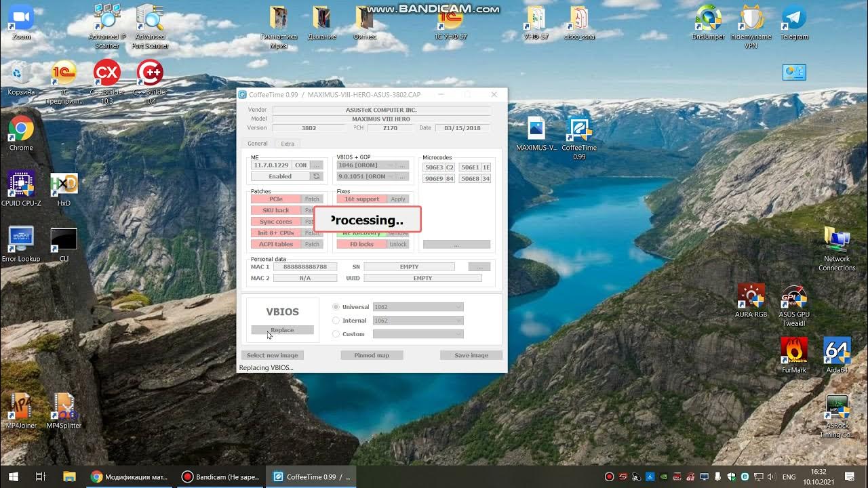Click the SN field showing EMPTY
The image size is (868, 488).
[x=409, y=267]
